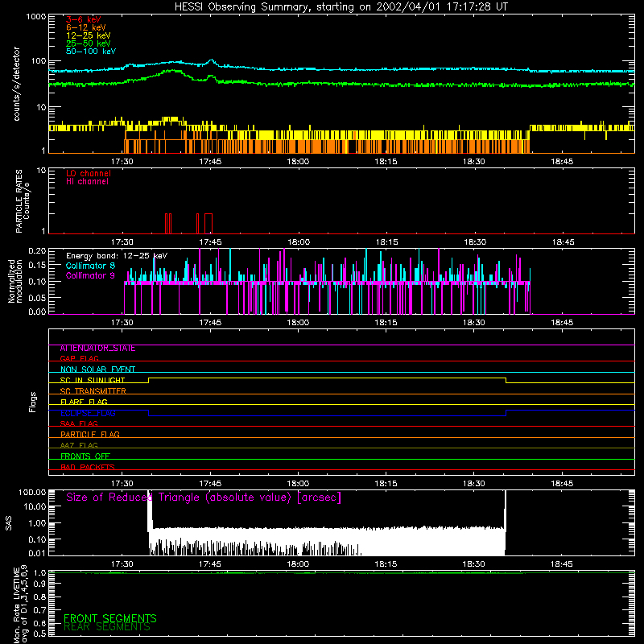Screen dimensions: 644x644
Task: Click the blue 'ECLIPSE_FLAG' flag label
Action: coord(88,413)
